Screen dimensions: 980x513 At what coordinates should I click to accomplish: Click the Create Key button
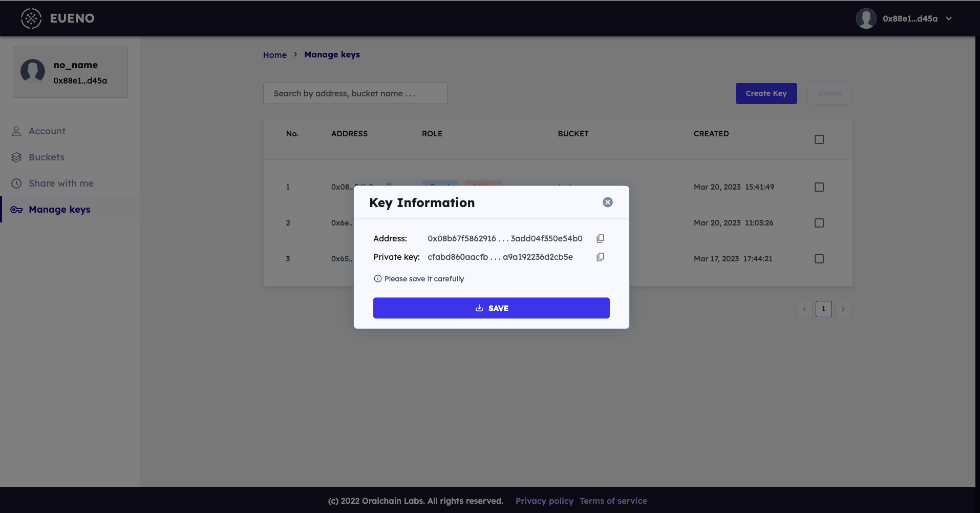point(766,93)
